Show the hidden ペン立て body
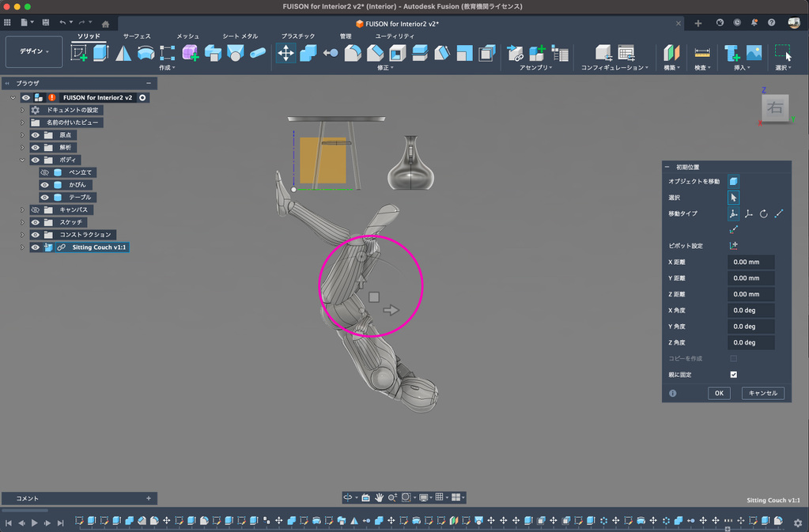This screenshot has width=809, height=532. point(45,172)
